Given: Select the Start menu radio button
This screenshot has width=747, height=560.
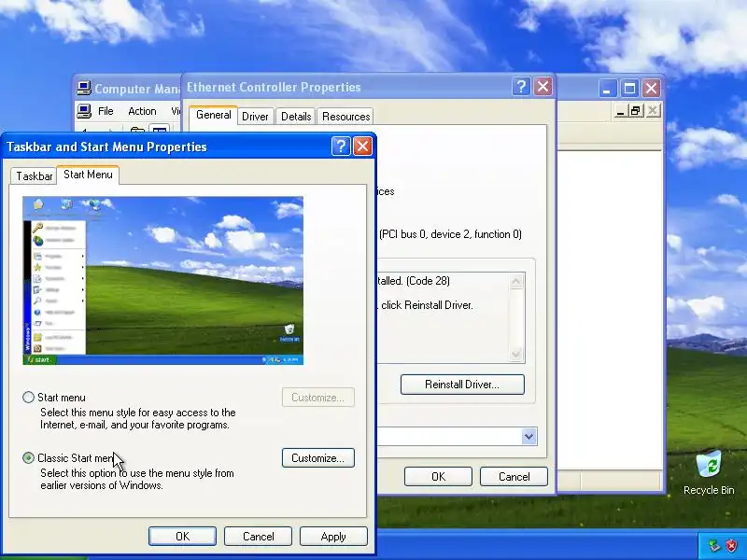Looking at the screenshot, I should (x=29, y=398).
